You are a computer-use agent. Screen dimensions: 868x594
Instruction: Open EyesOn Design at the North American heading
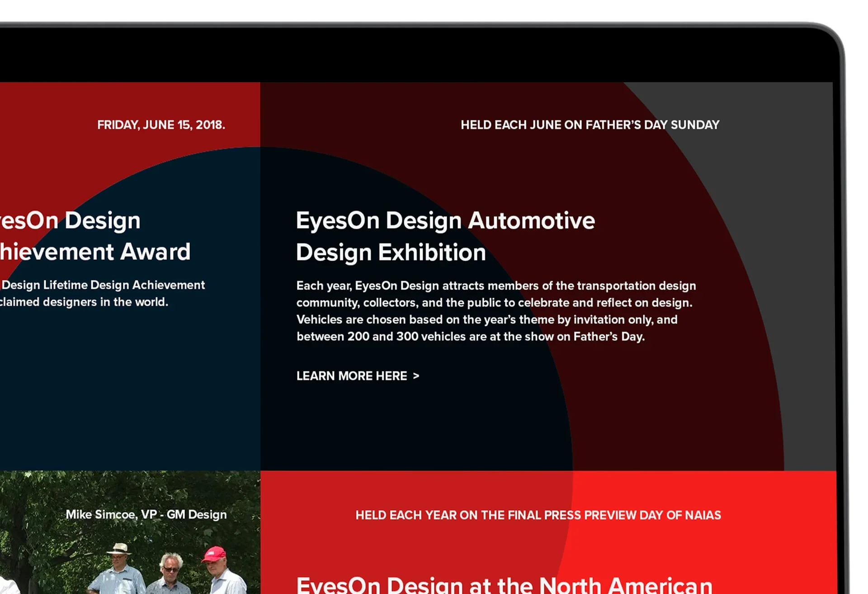click(504, 585)
